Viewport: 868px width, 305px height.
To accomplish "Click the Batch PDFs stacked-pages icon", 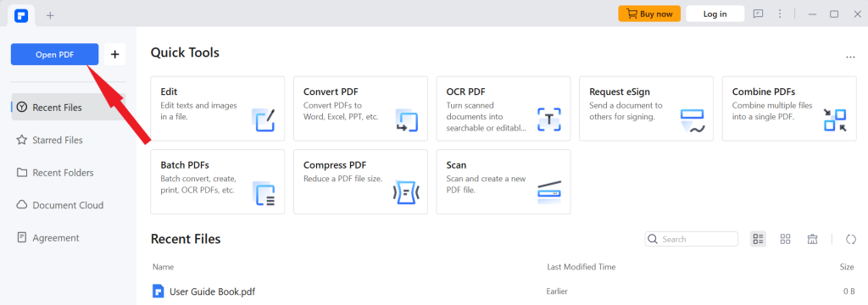I will pyautogui.click(x=264, y=194).
